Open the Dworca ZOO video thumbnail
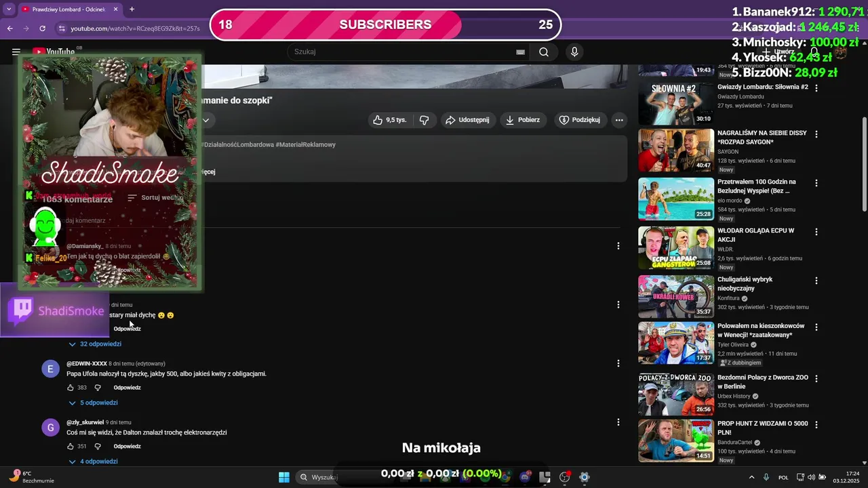Viewport: 868px width, 488px height. (676, 394)
